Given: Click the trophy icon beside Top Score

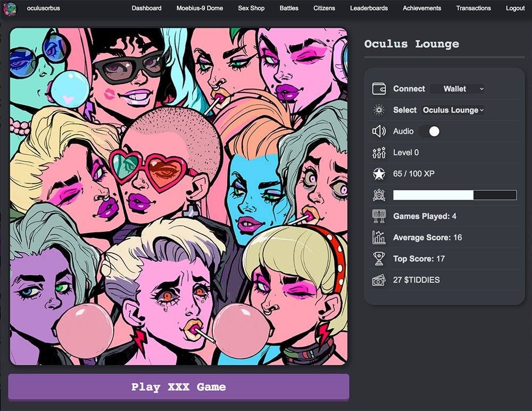Looking at the screenshot, I should [378, 259].
